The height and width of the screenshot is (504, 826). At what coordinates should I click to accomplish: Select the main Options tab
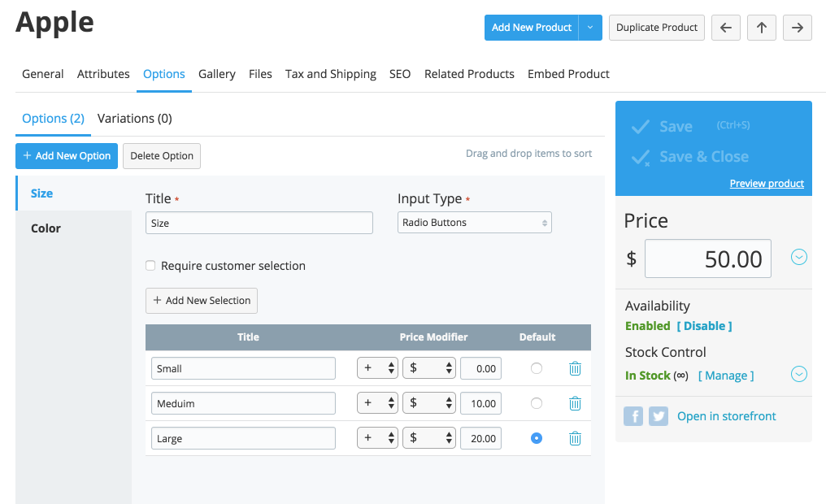tap(164, 74)
